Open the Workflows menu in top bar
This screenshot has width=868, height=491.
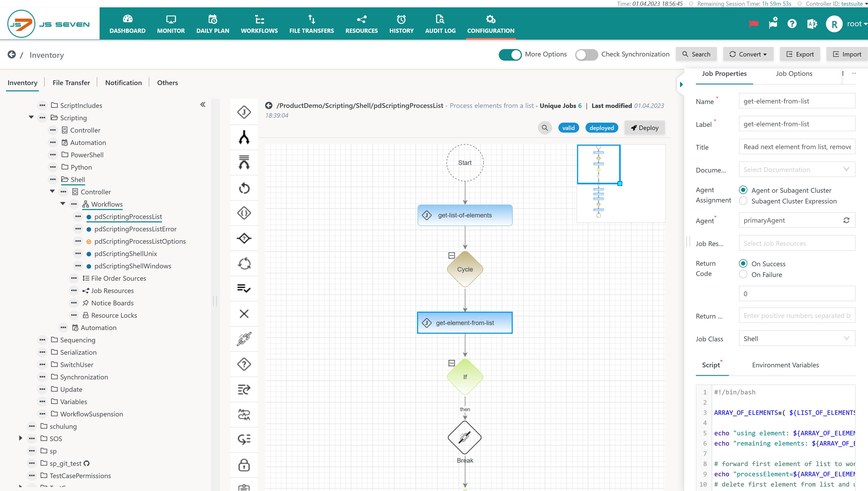coord(259,24)
